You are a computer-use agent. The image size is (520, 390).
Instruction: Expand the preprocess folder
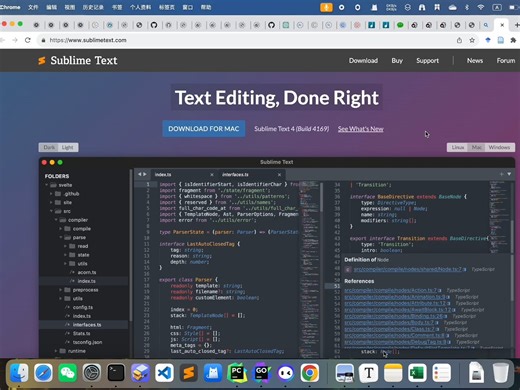pos(61,290)
